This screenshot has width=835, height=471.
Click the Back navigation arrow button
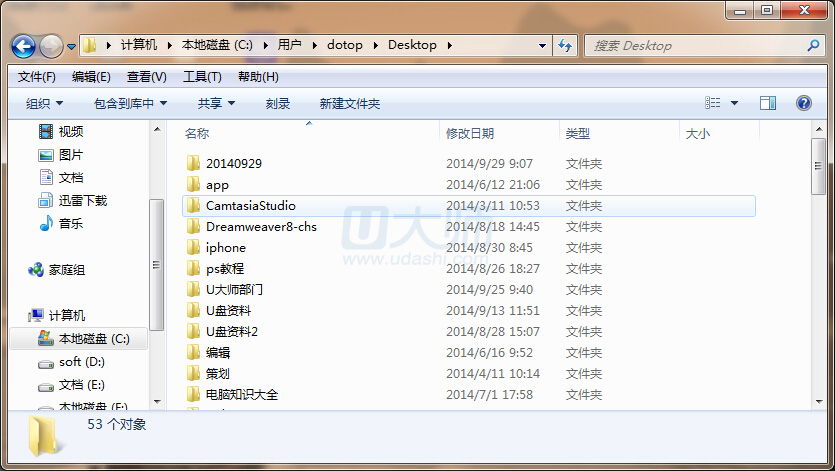[x=24, y=45]
